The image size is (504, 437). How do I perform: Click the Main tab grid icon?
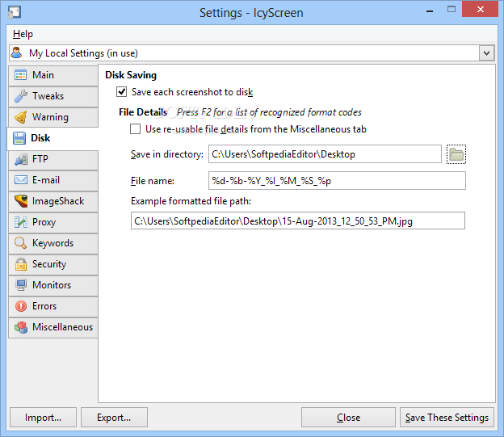coord(20,75)
